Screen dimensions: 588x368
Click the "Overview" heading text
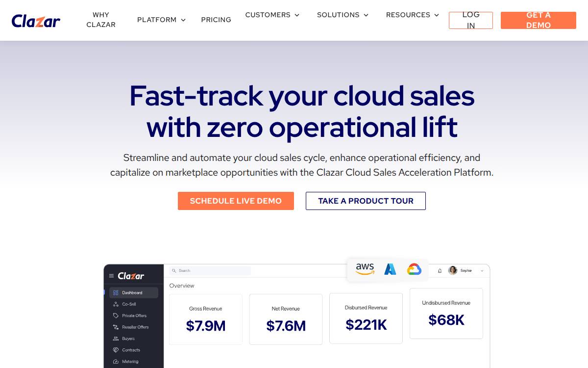point(182,286)
